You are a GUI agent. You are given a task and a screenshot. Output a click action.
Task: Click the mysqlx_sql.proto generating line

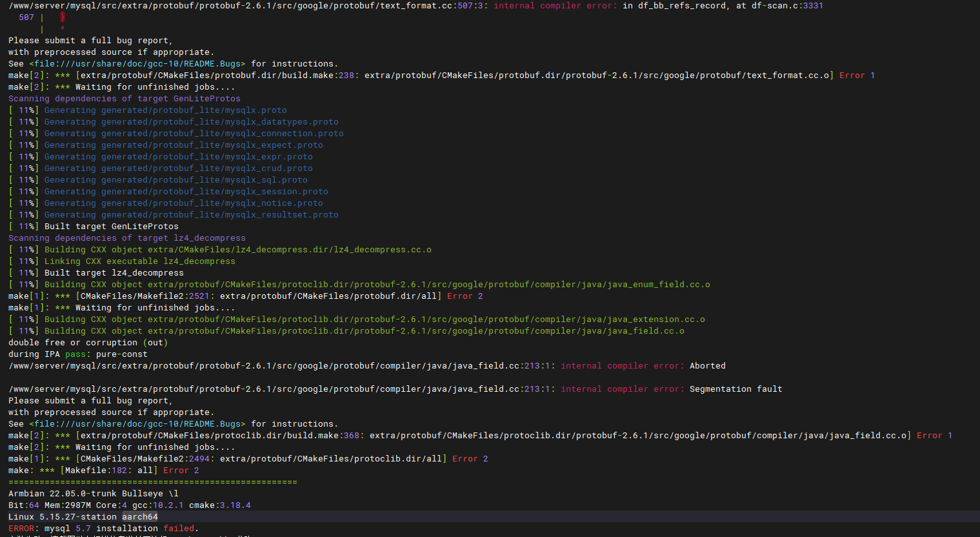tap(158, 180)
